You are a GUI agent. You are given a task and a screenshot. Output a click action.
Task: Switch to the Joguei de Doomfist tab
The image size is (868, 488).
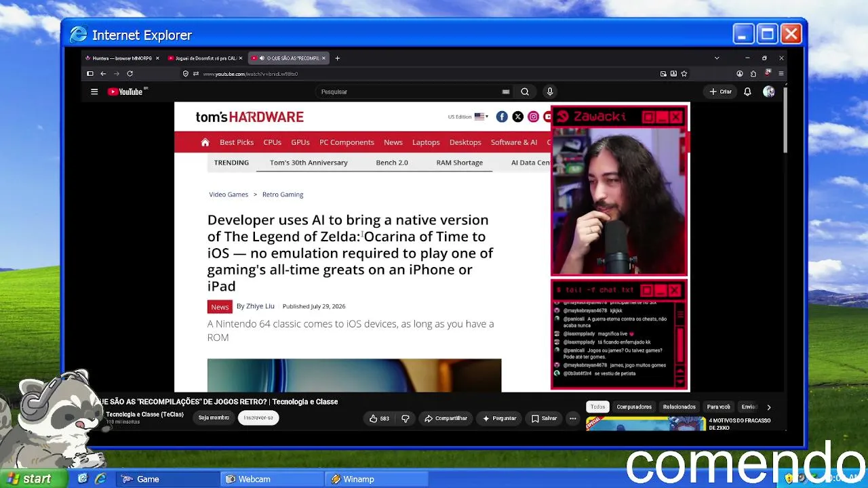point(205,58)
